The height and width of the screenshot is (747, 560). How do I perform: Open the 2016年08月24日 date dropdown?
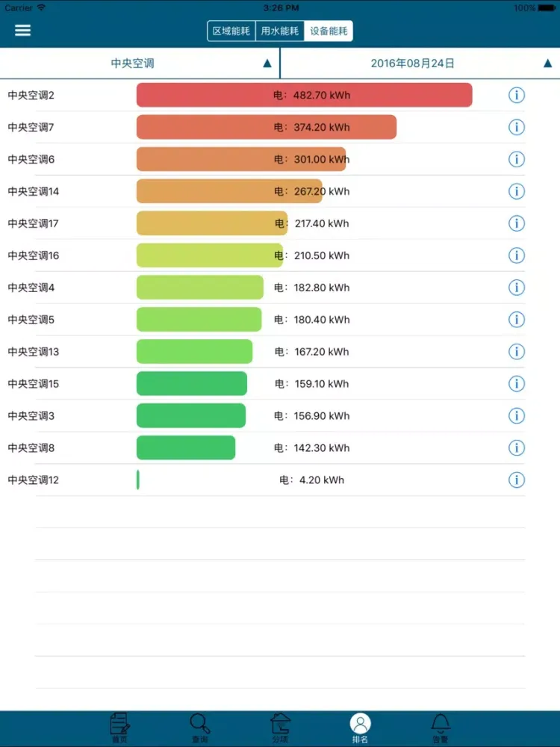(412, 63)
